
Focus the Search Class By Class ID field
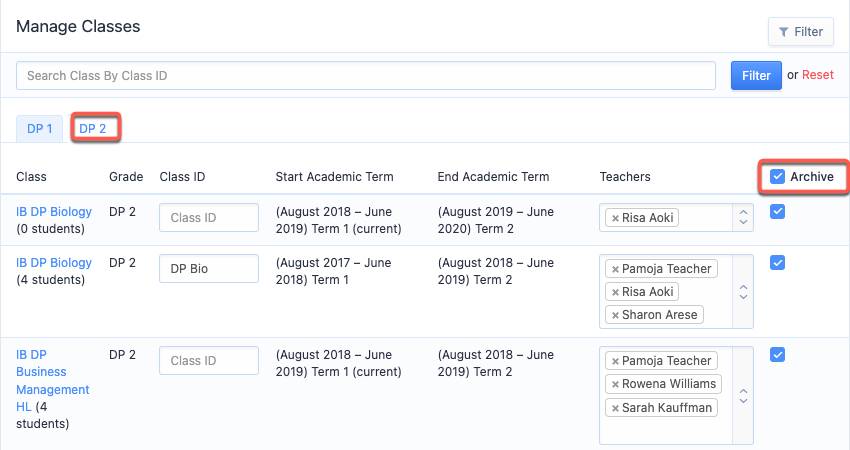click(366, 75)
